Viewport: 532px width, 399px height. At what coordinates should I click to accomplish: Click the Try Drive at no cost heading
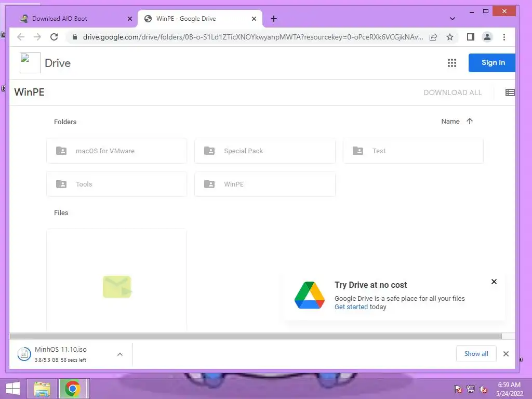(370, 285)
